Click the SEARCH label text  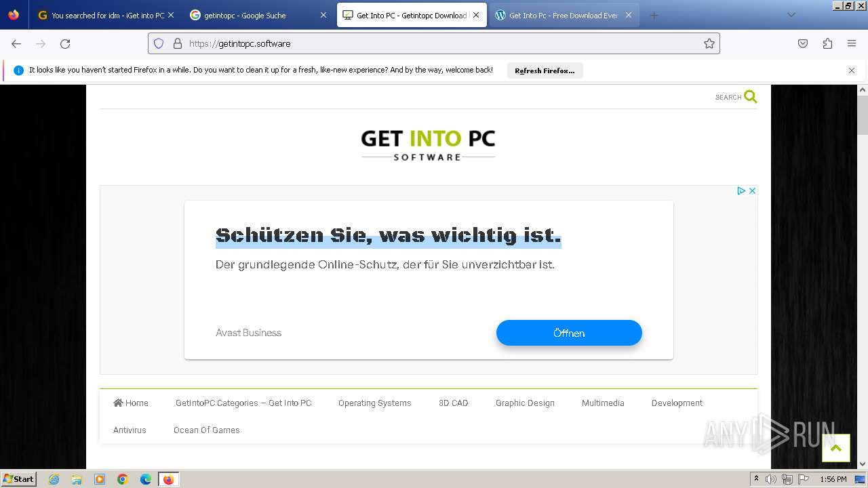coord(728,98)
